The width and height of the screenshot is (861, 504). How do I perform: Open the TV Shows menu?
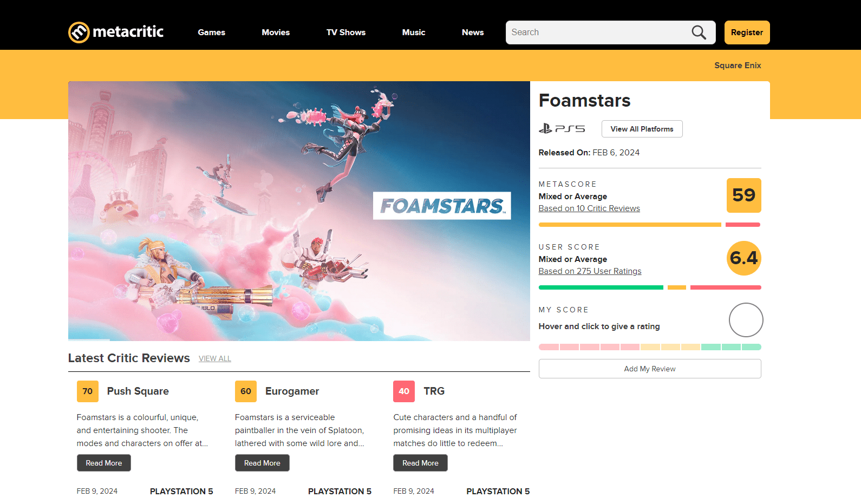[x=345, y=32]
